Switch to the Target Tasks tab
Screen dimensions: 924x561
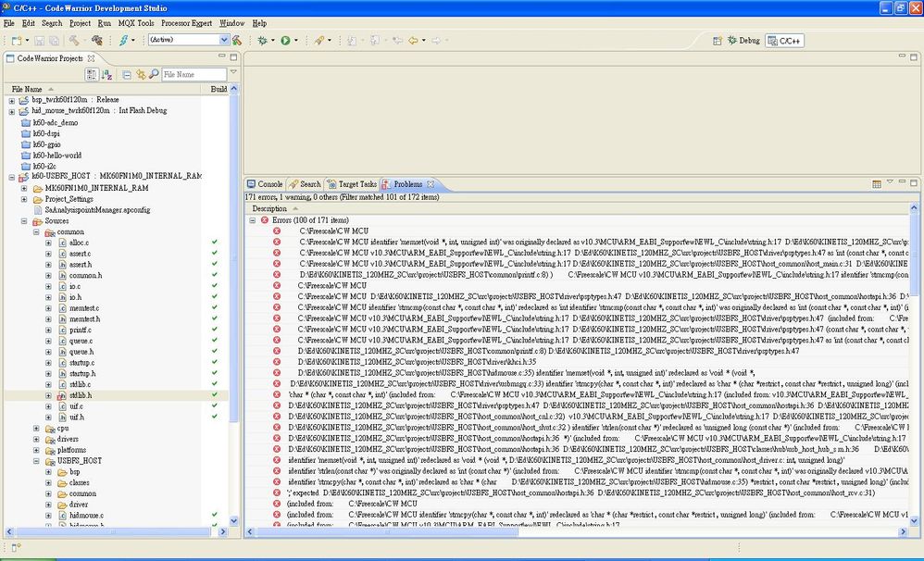click(x=352, y=184)
